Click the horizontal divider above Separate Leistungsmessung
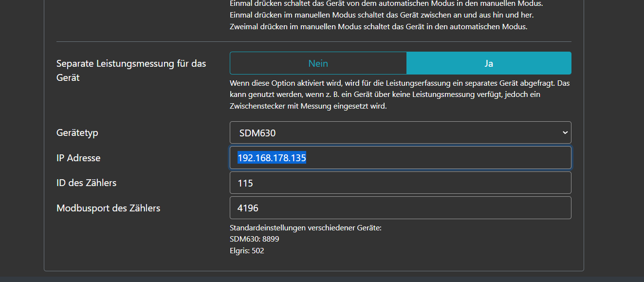The image size is (644, 282). [314, 42]
